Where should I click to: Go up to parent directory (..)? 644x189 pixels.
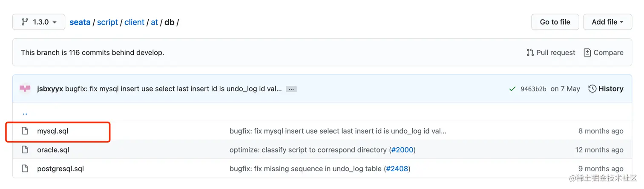(x=25, y=113)
